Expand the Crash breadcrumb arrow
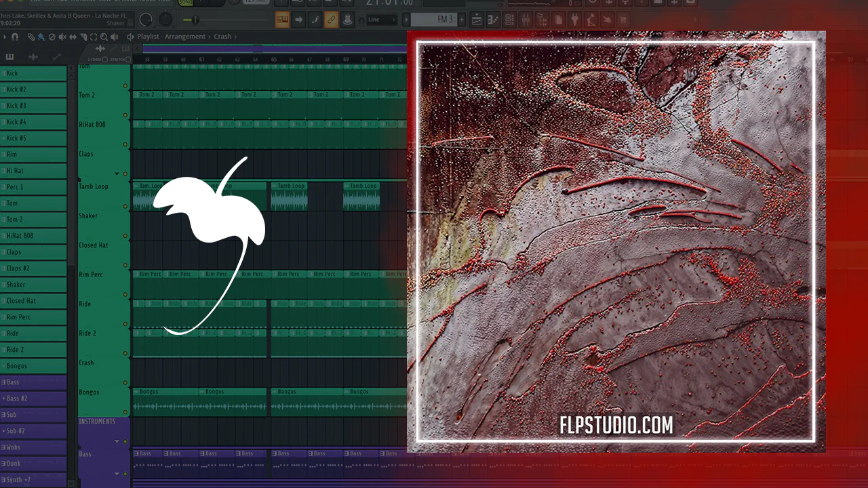 (x=235, y=37)
